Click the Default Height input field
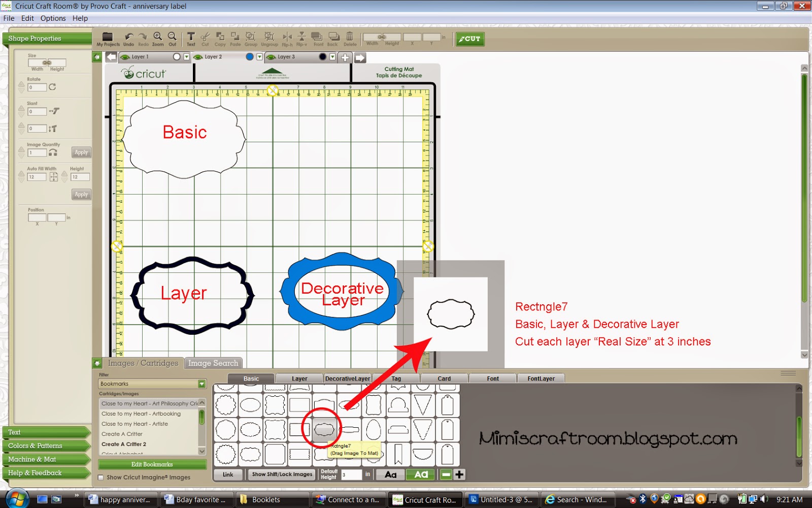 tap(351, 474)
